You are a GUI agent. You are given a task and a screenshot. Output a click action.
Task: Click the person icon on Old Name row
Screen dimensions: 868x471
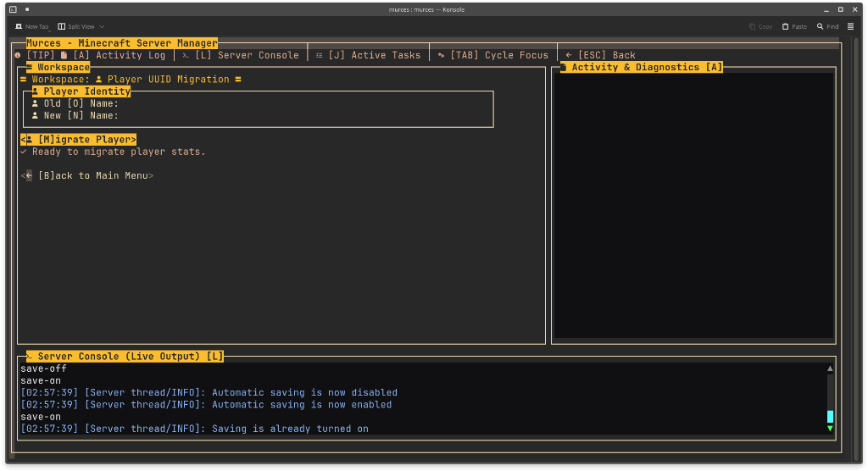click(x=35, y=103)
